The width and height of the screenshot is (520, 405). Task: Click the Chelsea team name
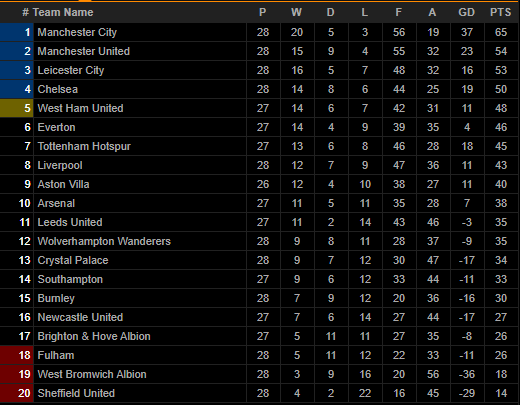point(57,89)
